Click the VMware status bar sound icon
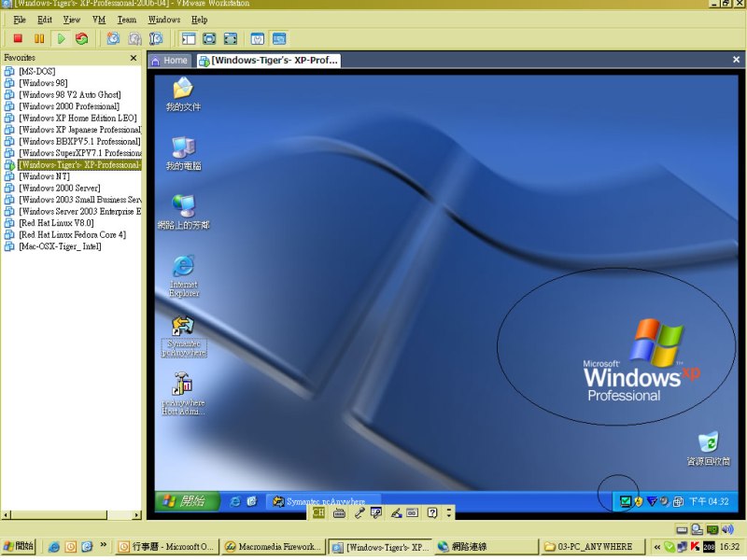 click(x=727, y=529)
